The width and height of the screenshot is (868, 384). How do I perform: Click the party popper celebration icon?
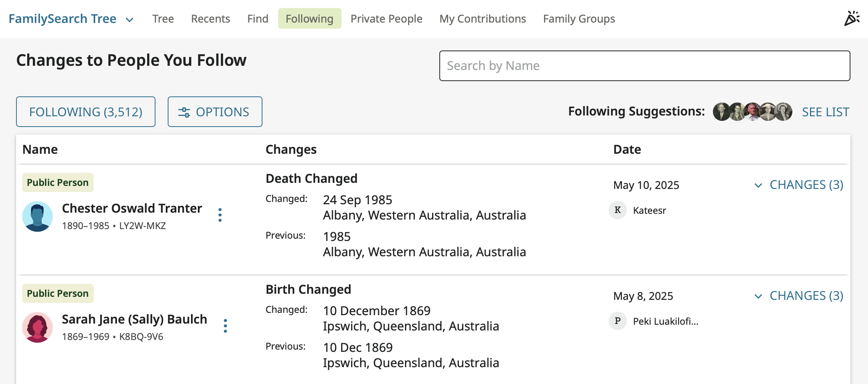point(852,18)
